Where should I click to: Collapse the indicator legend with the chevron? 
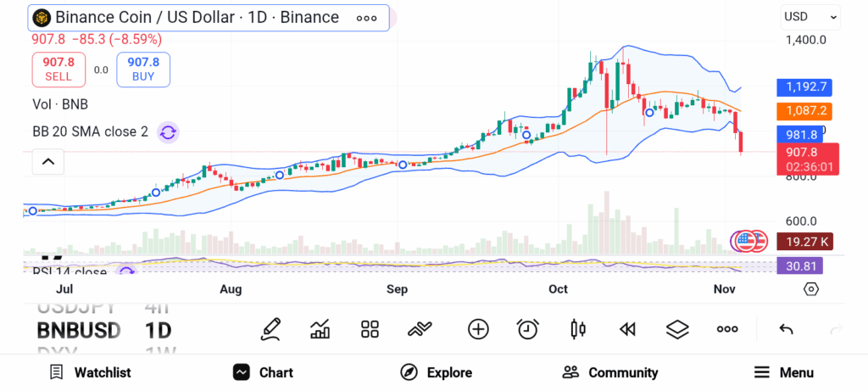click(48, 161)
